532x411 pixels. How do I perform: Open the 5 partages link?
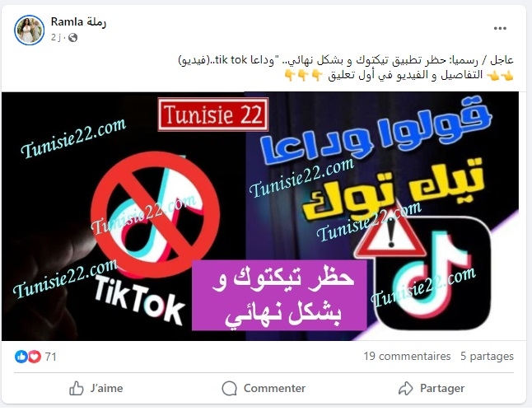pyautogui.click(x=487, y=356)
